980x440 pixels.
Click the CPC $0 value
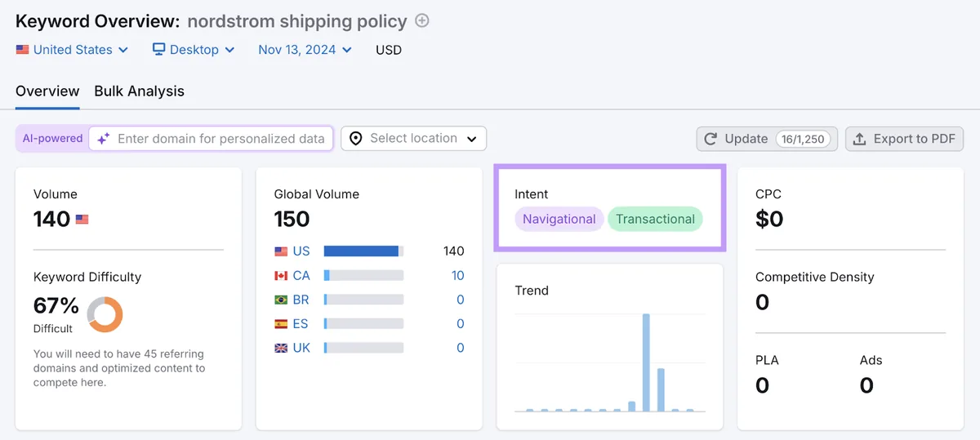(x=769, y=219)
